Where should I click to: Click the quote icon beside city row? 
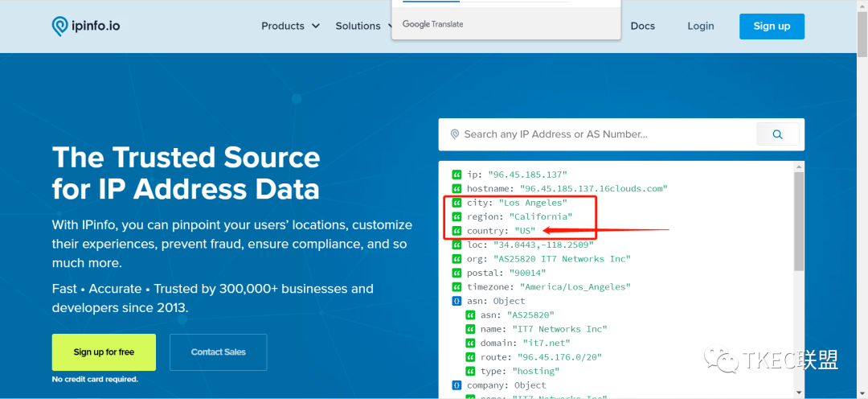(457, 203)
